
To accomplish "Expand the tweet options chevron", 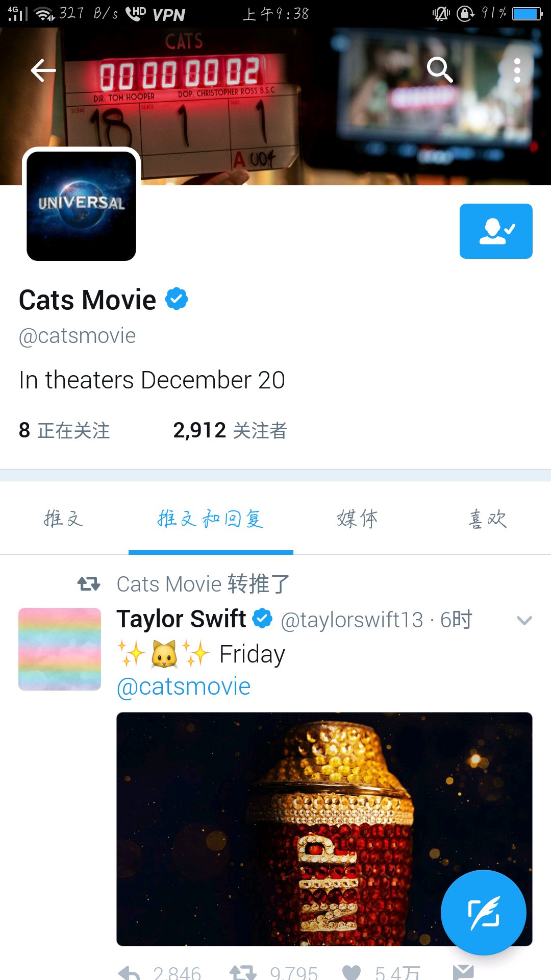I will click(x=524, y=621).
